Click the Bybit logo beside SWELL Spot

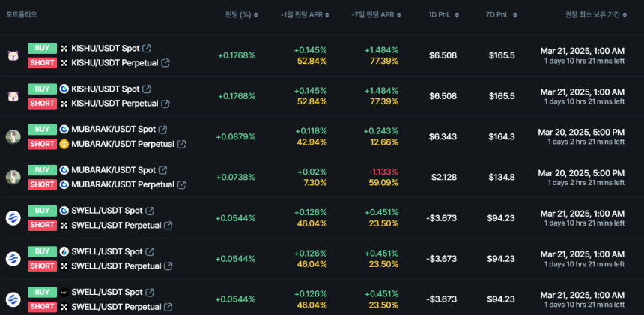(x=64, y=292)
